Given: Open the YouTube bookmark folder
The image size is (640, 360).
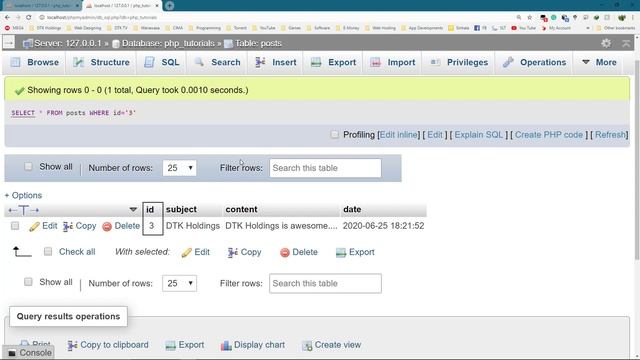Looking at the screenshot, I should [x=264, y=28].
